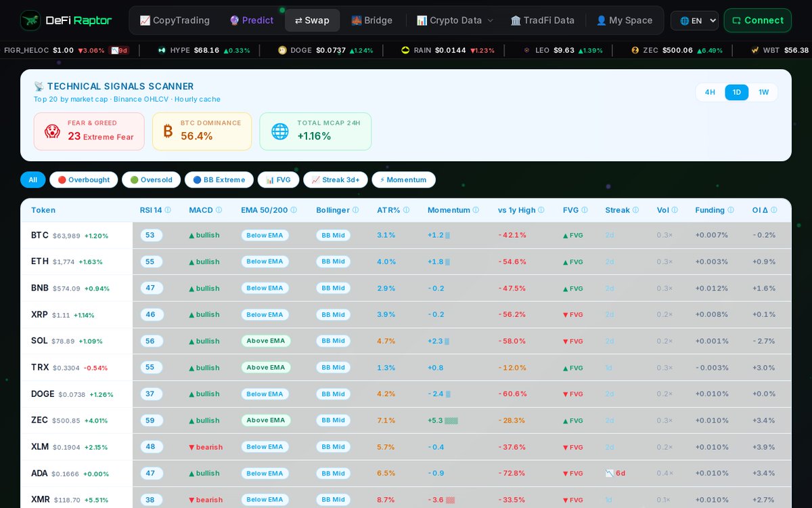The image size is (812, 508).
Task: Click the FVG column info icon
Action: (585, 210)
